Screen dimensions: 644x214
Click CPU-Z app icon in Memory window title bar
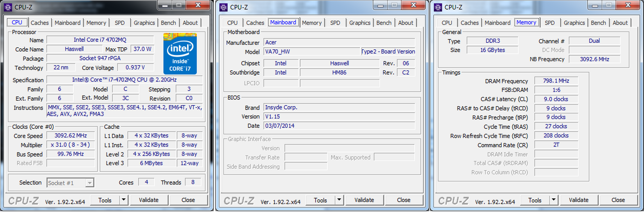click(x=438, y=7)
